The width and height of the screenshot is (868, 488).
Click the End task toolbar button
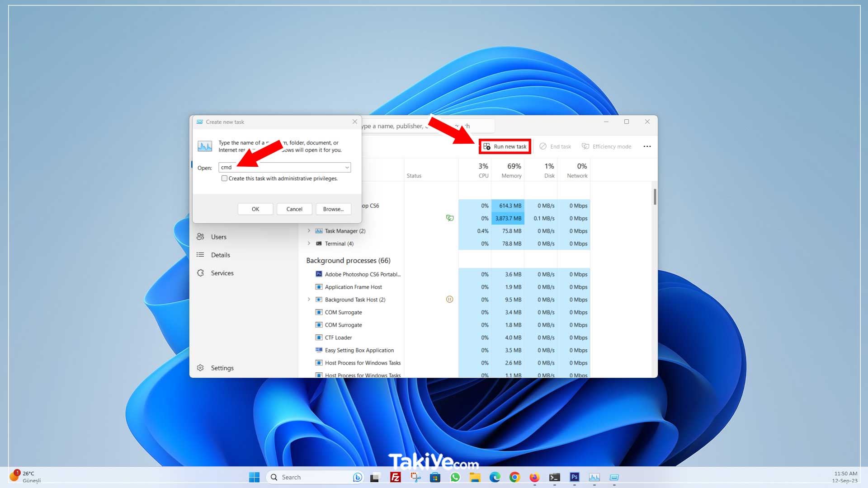click(x=555, y=146)
